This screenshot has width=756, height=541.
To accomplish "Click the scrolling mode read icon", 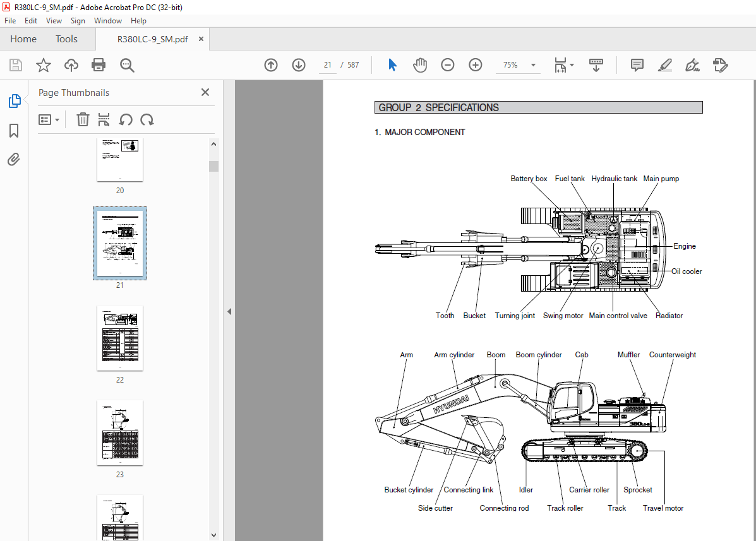I will pos(596,65).
